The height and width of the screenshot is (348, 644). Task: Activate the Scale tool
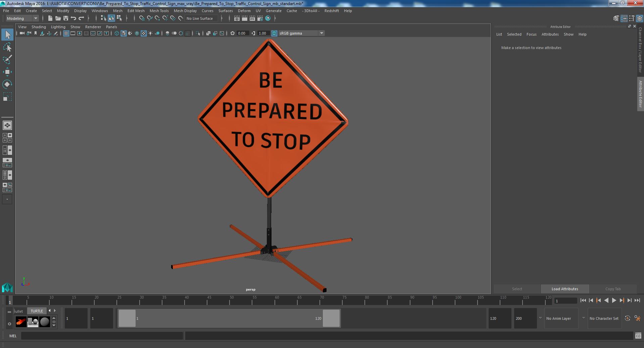click(7, 96)
